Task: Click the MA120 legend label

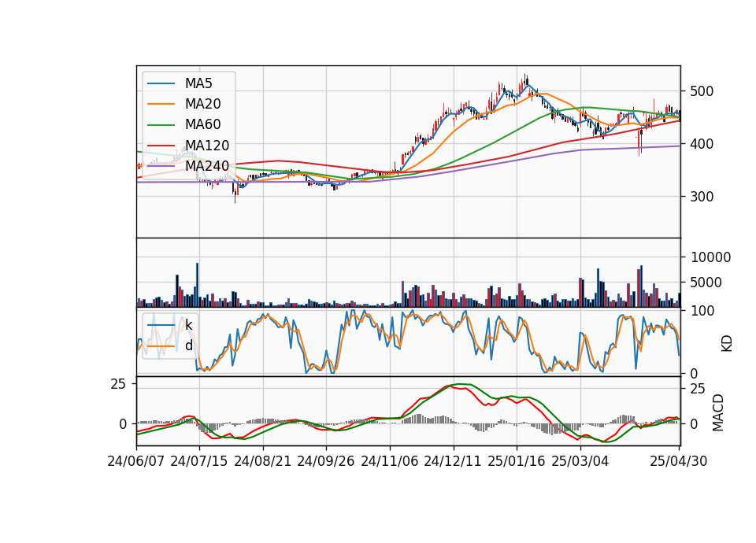Action: click(x=207, y=146)
